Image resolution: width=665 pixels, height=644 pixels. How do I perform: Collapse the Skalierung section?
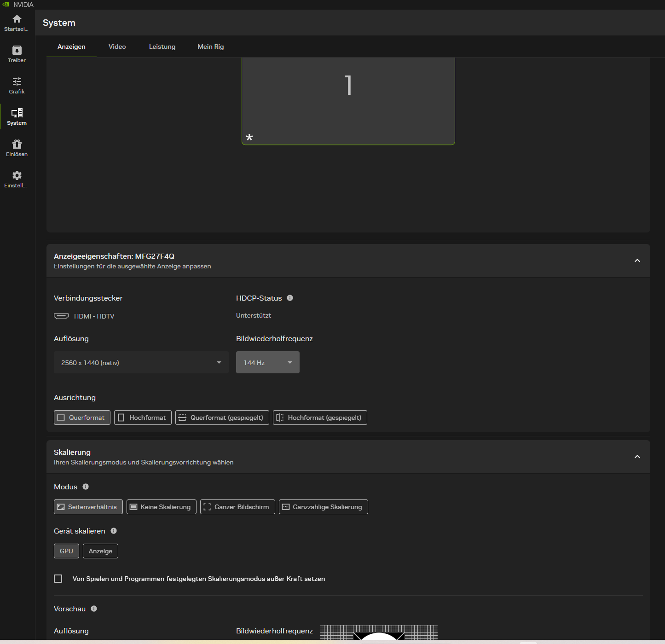tap(637, 457)
